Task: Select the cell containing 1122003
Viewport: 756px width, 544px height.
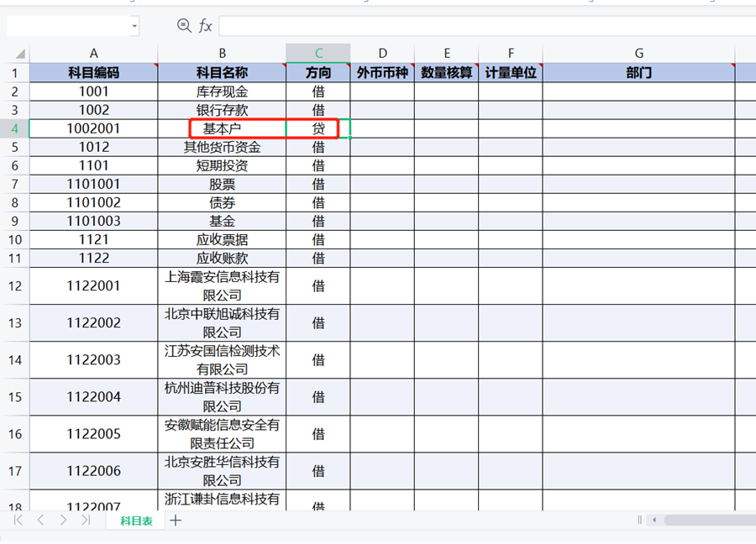Action: click(x=93, y=360)
